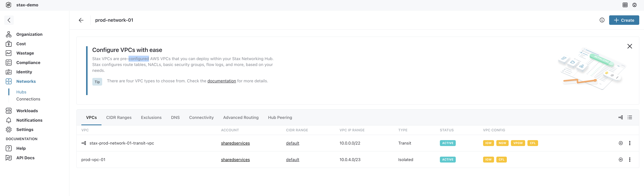Click the documentation hyperlink in tip banner

click(x=221, y=81)
